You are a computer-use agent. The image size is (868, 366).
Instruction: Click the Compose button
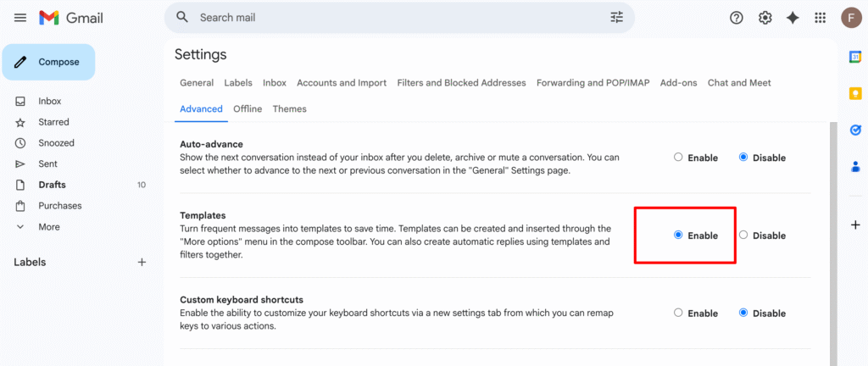pyautogui.click(x=48, y=62)
